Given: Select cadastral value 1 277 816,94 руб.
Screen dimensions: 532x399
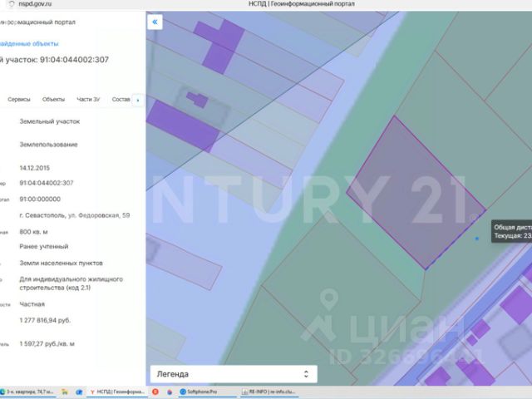Looking at the screenshot, I should coord(45,320).
